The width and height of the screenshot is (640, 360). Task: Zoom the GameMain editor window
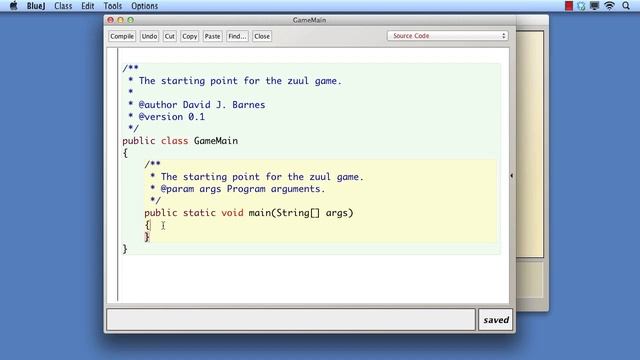[131, 20]
